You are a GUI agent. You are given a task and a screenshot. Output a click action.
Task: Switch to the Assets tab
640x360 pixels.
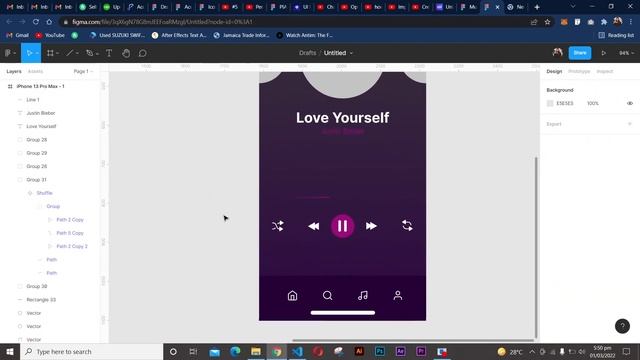35,71
